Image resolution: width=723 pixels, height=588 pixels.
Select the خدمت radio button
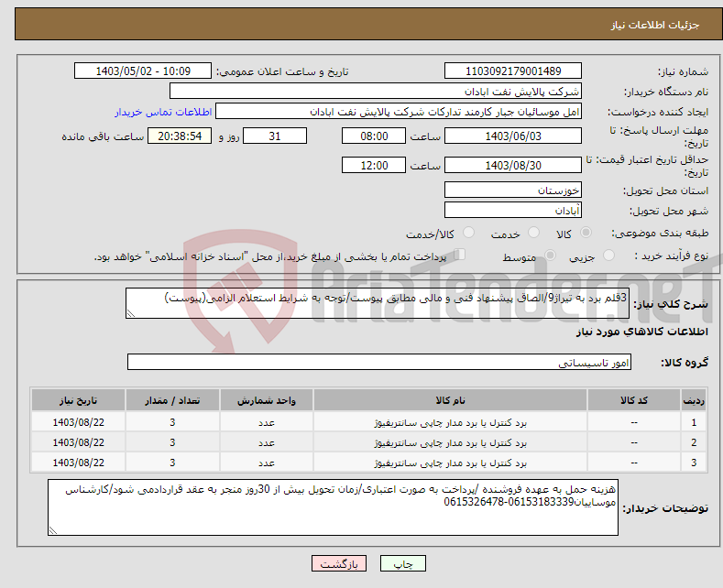[533, 233]
